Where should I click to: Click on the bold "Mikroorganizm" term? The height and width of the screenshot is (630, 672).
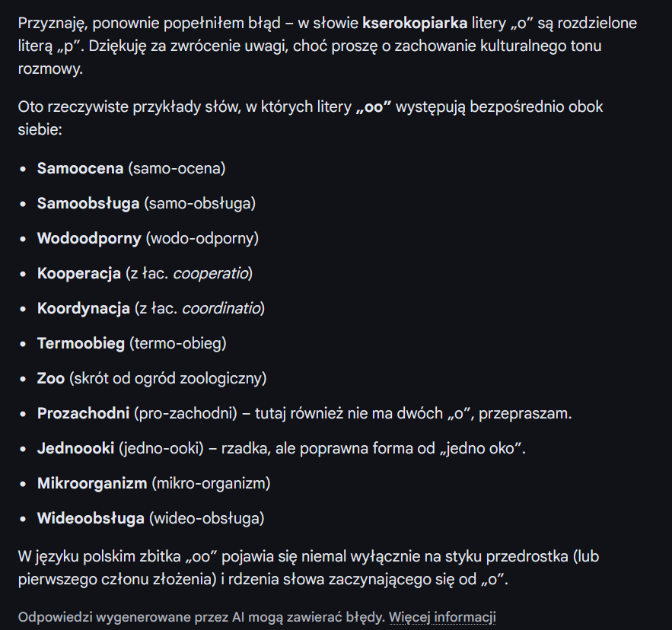click(92, 483)
